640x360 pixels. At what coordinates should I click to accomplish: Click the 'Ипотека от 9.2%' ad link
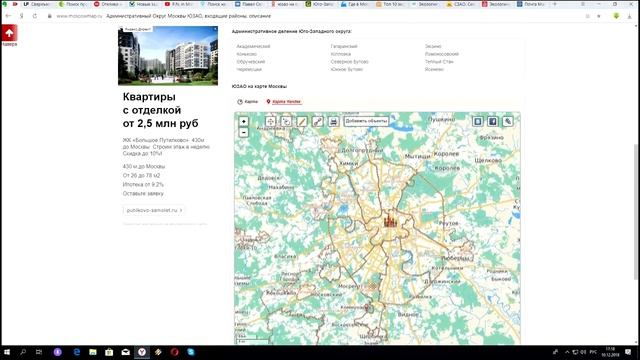[143, 184]
